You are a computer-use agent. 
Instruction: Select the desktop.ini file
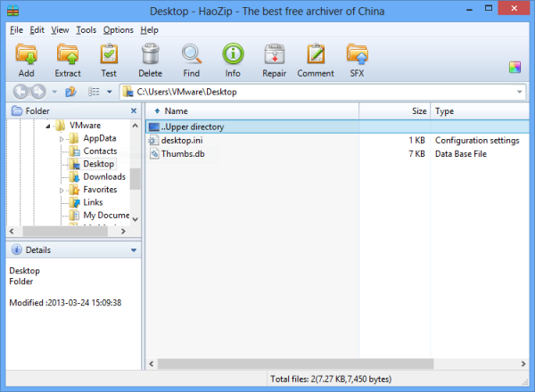[x=182, y=141]
